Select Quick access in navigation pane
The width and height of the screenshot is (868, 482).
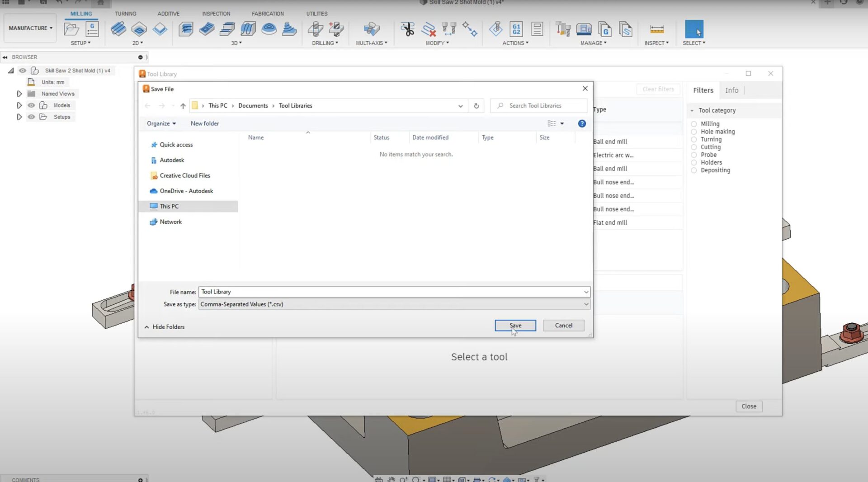[176, 145]
